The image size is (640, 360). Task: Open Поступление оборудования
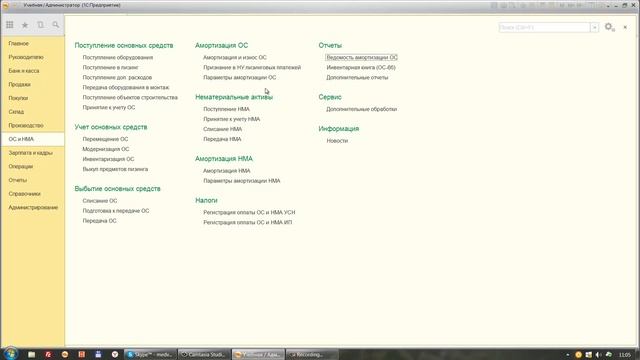(x=118, y=58)
